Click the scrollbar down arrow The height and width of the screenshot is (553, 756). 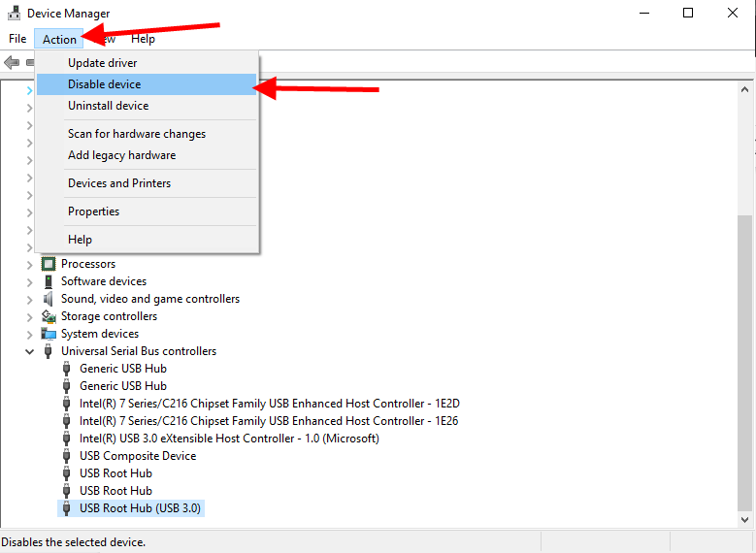(x=744, y=520)
